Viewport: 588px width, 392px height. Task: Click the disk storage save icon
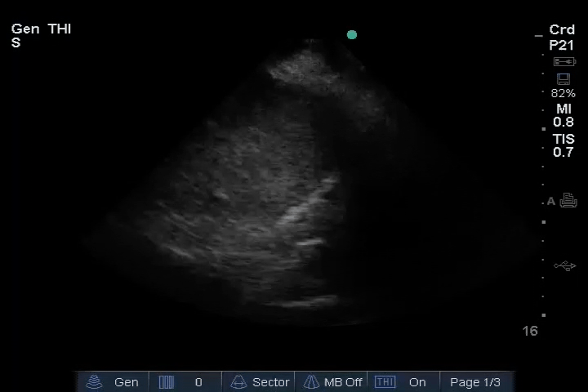coord(563,79)
